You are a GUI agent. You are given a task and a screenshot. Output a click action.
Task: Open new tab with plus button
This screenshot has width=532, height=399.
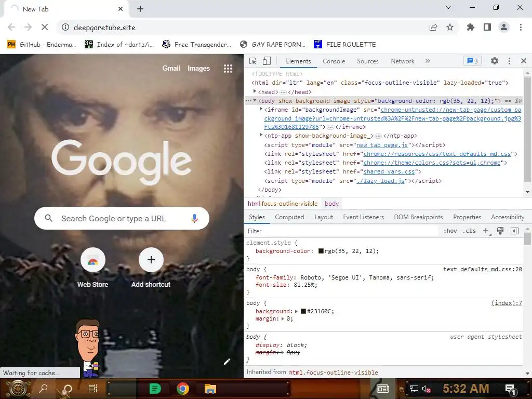[140, 9]
